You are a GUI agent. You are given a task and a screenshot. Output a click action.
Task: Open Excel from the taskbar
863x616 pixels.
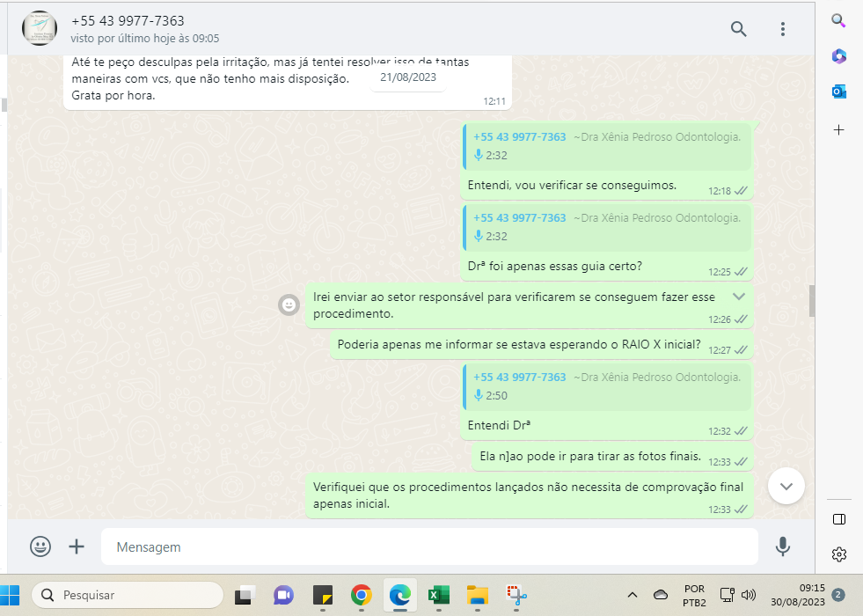[439, 595]
